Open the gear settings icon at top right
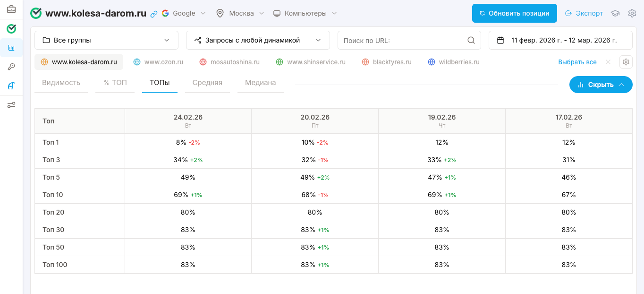 [632, 13]
